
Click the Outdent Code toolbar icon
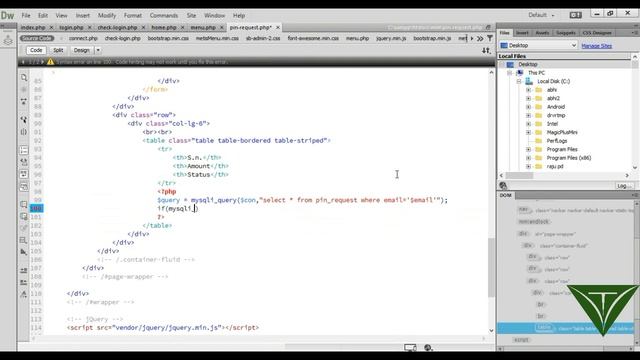(24, 282)
